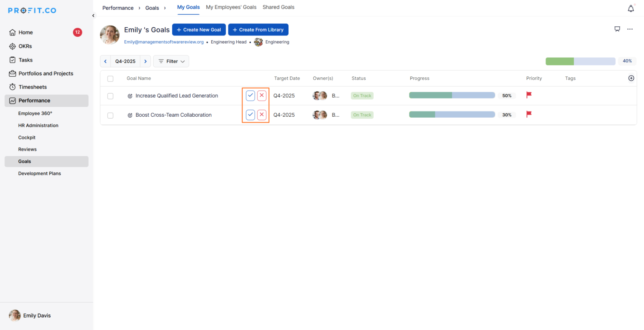Image resolution: width=644 pixels, height=330 pixels.
Task: Switch to My Employees' Goals tab
Action: click(231, 7)
